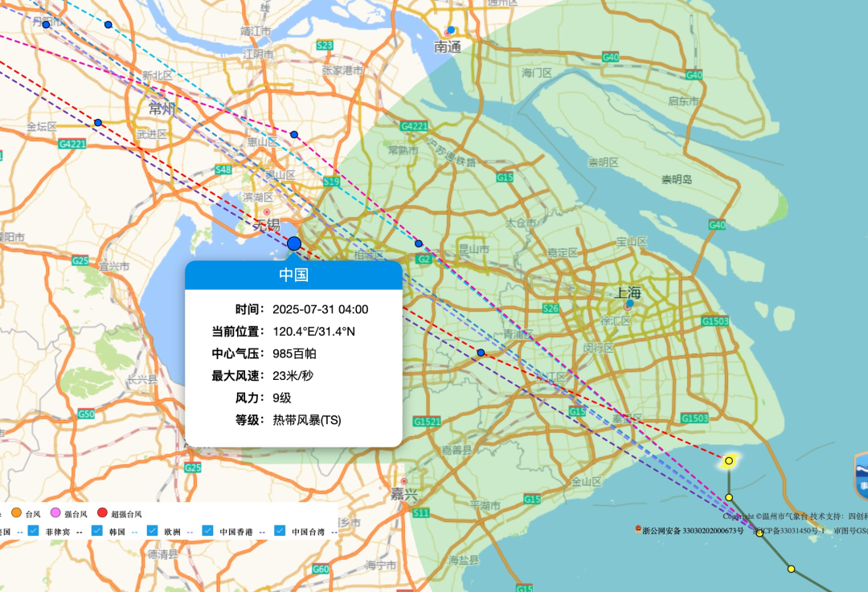Toggle the 中国台湾 forecast checkbox
Screen dimensions: 868x592
(x=280, y=531)
